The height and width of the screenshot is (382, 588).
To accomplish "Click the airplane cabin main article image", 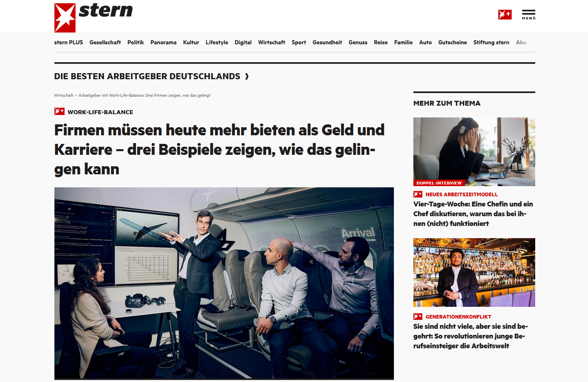I will pyautogui.click(x=224, y=283).
